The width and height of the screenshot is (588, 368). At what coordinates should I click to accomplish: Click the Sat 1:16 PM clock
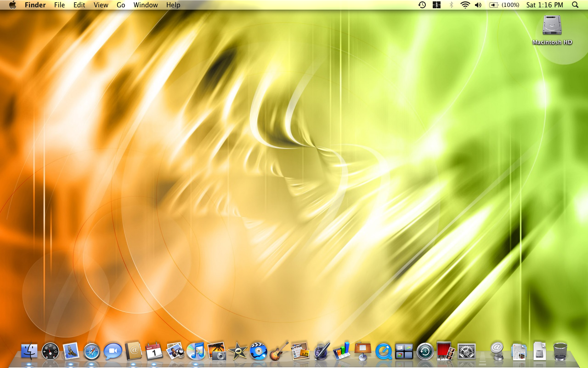coord(545,5)
